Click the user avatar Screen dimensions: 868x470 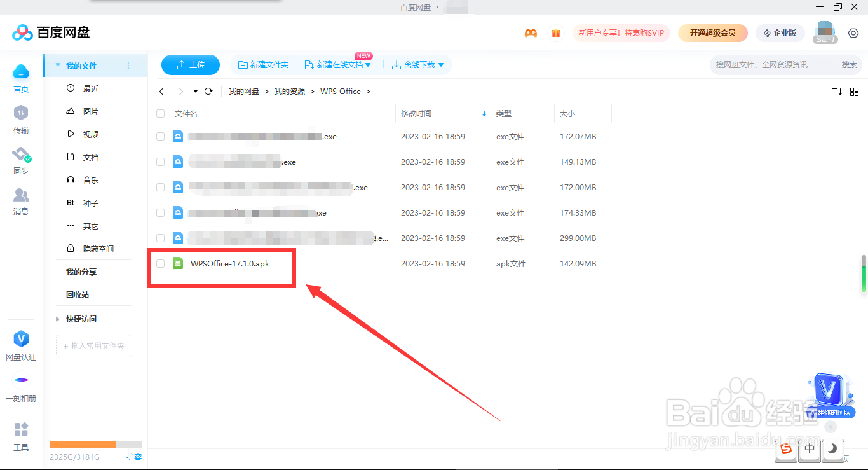(x=825, y=32)
